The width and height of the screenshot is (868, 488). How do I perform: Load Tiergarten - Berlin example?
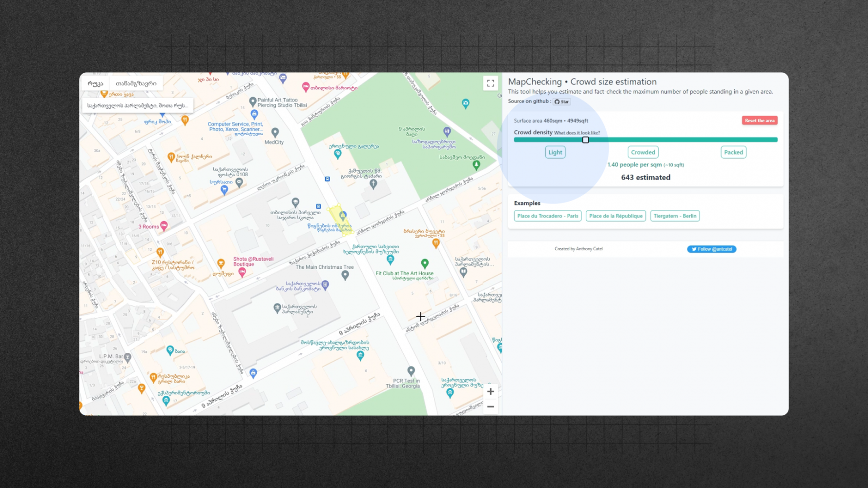click(675, 216)
